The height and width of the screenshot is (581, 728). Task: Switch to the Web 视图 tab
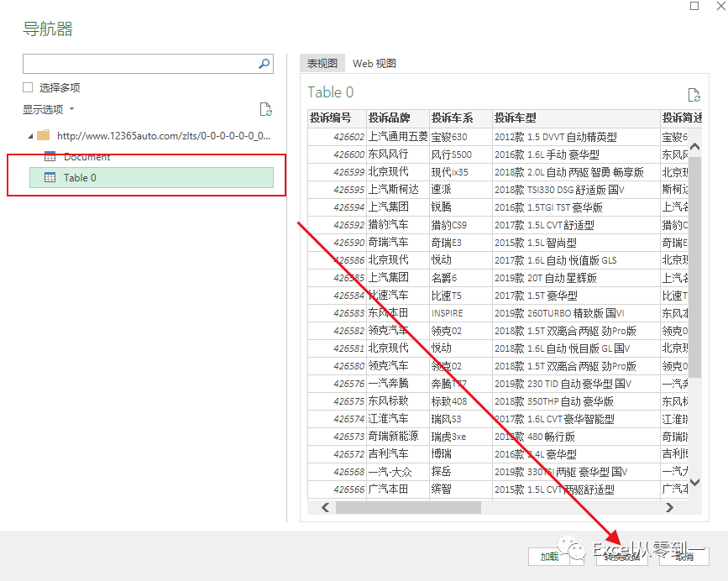(x=374, y=63)
